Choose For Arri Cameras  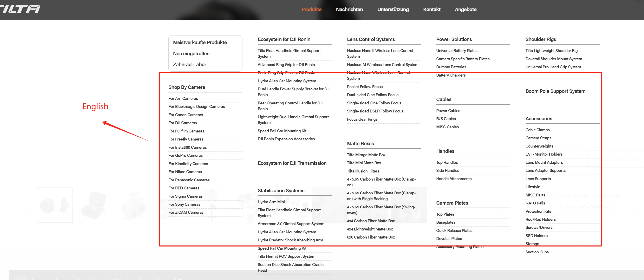click(x=183, y=98)
